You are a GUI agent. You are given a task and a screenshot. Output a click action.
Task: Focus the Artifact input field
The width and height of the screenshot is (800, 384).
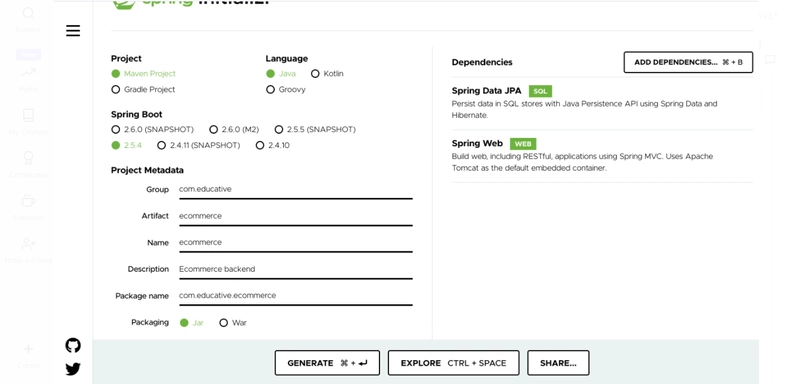coord(295,216)
